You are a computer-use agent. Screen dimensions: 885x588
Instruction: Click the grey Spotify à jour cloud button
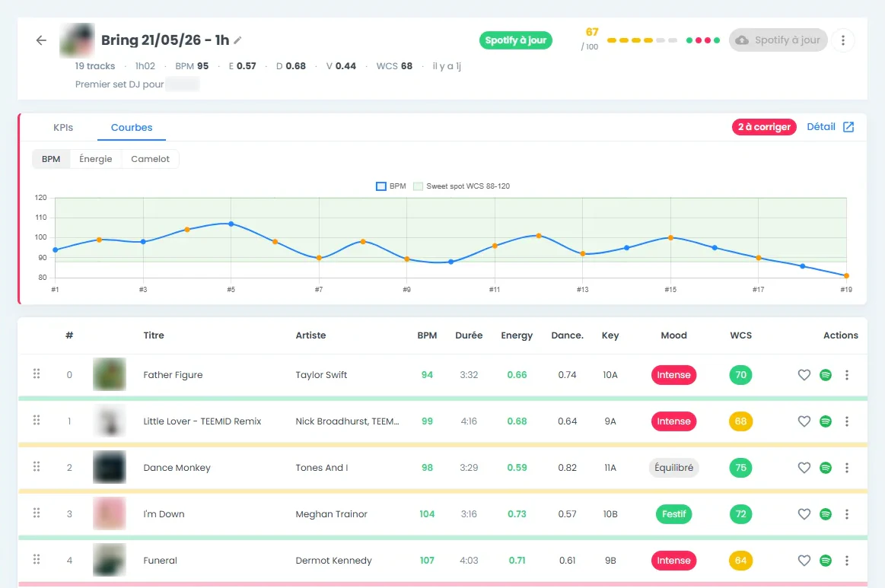778,40
